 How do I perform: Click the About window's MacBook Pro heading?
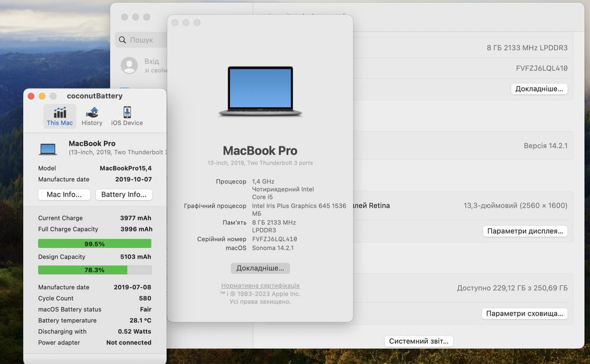click(260, 150)
